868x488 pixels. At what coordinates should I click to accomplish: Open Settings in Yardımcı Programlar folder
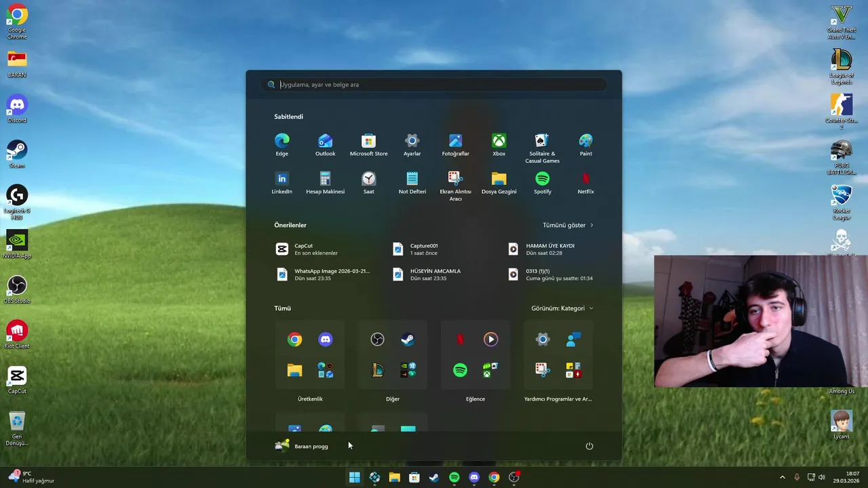(x=542, y=340)
